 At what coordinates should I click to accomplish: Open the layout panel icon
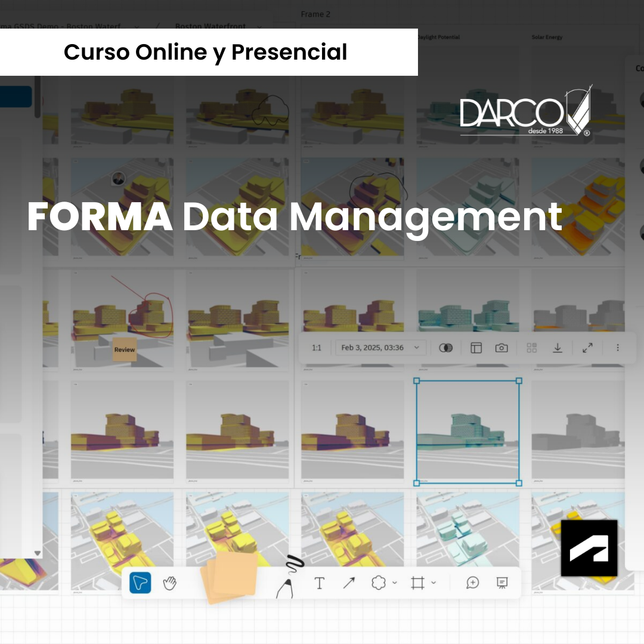point(476,348)
